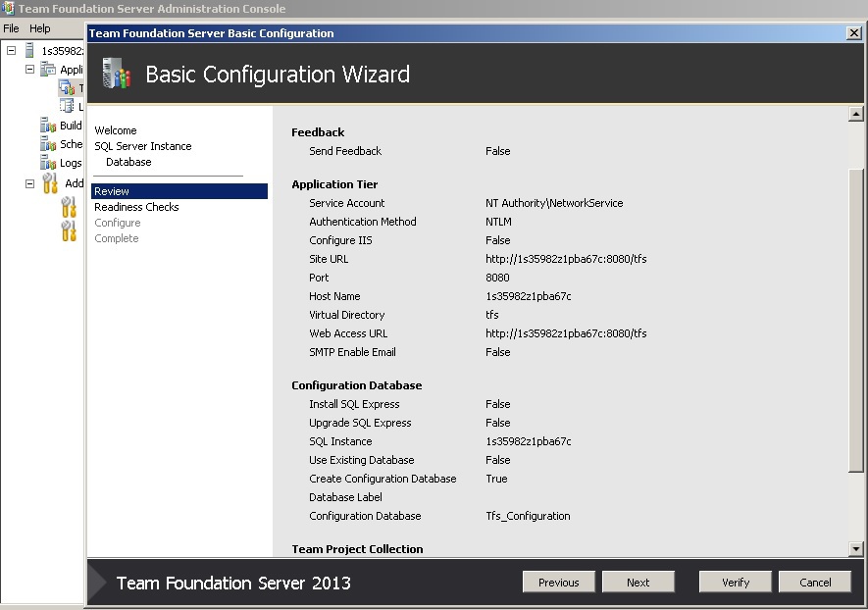The width and height of the screenshot is (868, 610).
Task: Click the Application Tier folder icon
Action: pyautogui.click(x=48, y=70)
